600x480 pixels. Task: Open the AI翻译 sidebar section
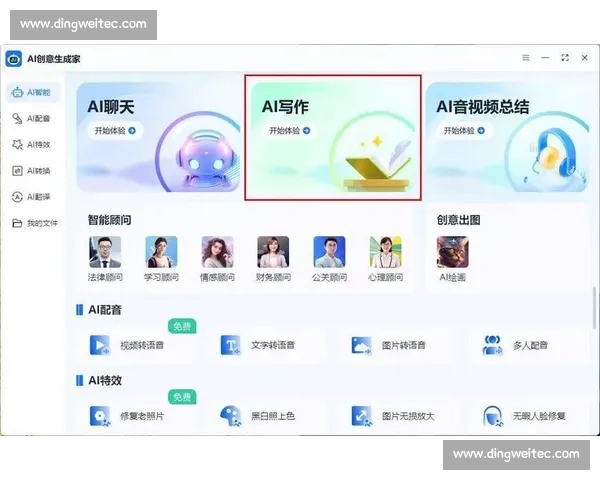(33, 197)
